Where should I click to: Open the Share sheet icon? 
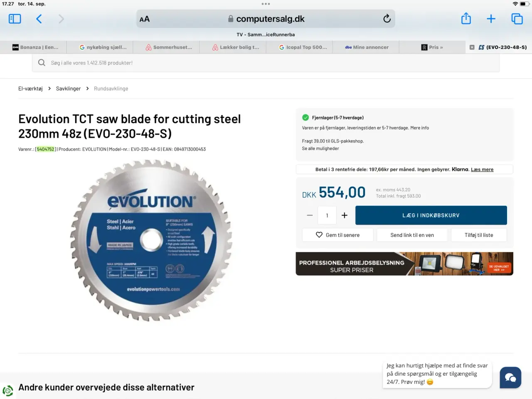466,19
